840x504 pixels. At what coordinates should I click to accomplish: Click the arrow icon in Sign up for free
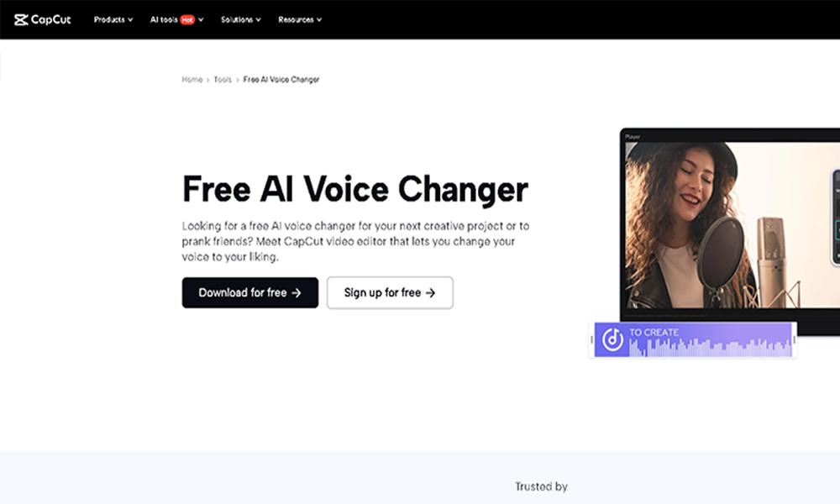tap(430, 293)
